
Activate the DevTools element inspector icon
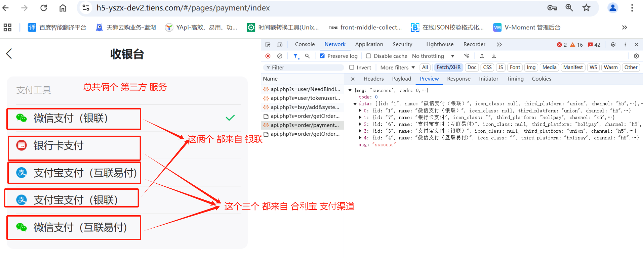(268, 44)
